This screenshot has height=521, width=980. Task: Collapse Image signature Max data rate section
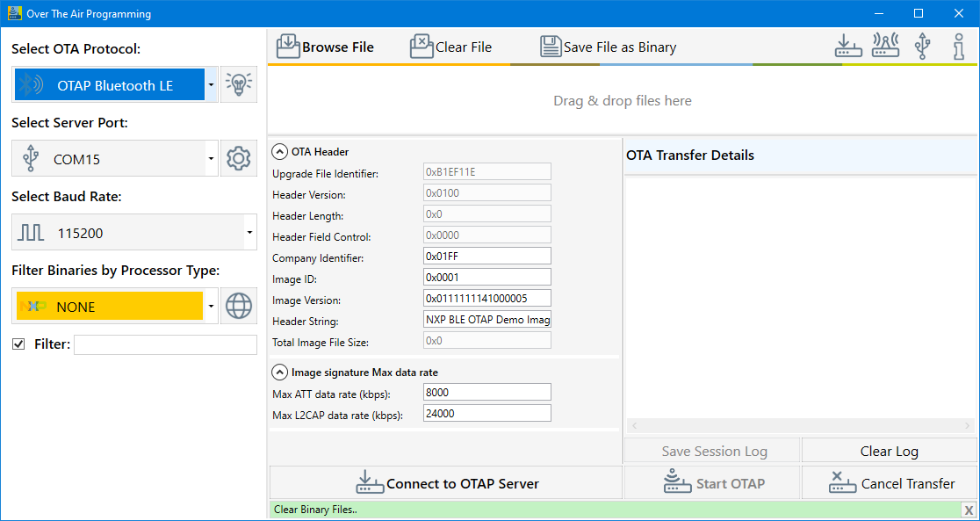(x=279, y=372)
